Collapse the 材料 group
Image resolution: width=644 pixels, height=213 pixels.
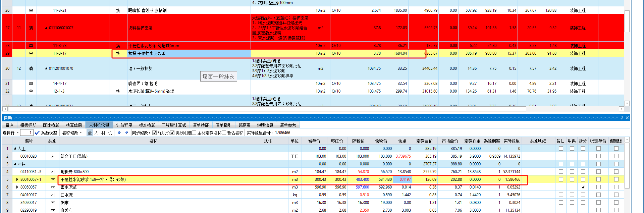pyautogui.click(x=15, y=164)
